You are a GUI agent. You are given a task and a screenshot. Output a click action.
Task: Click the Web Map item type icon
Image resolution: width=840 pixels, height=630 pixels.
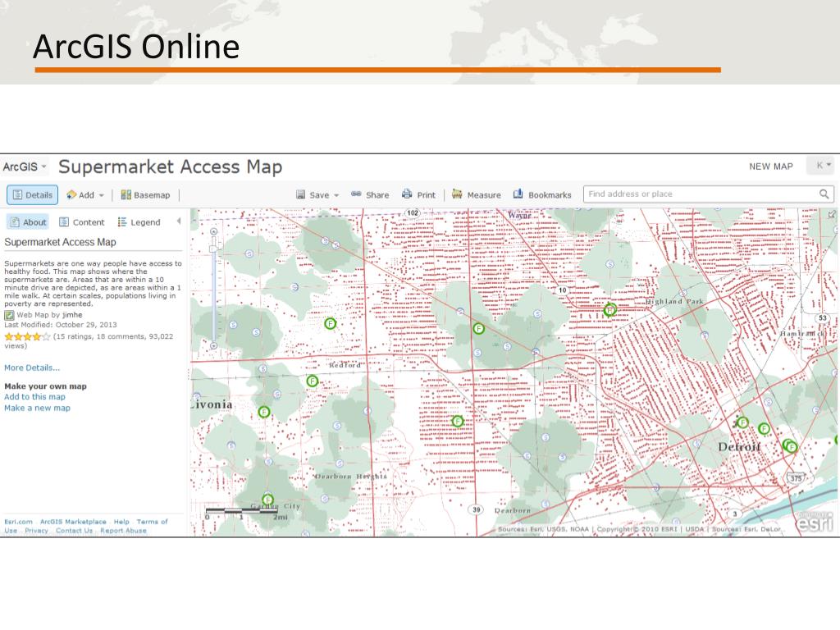(x=9, y=315)
